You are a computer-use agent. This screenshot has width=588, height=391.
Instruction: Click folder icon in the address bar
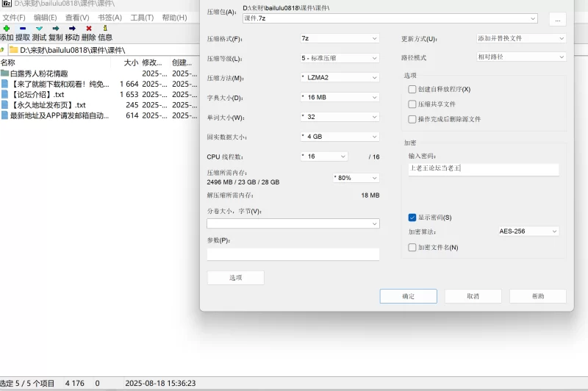13,50
